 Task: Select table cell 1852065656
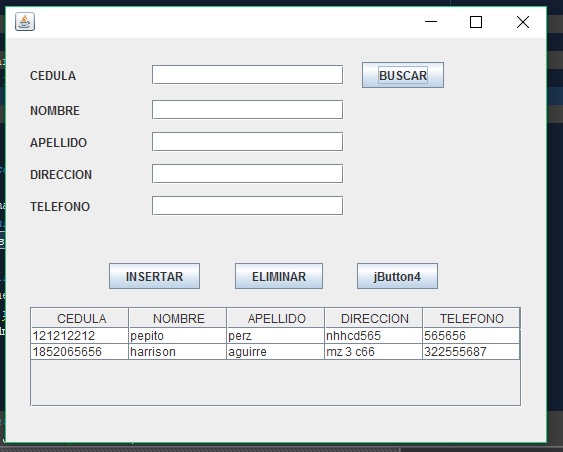click(80, 352)
